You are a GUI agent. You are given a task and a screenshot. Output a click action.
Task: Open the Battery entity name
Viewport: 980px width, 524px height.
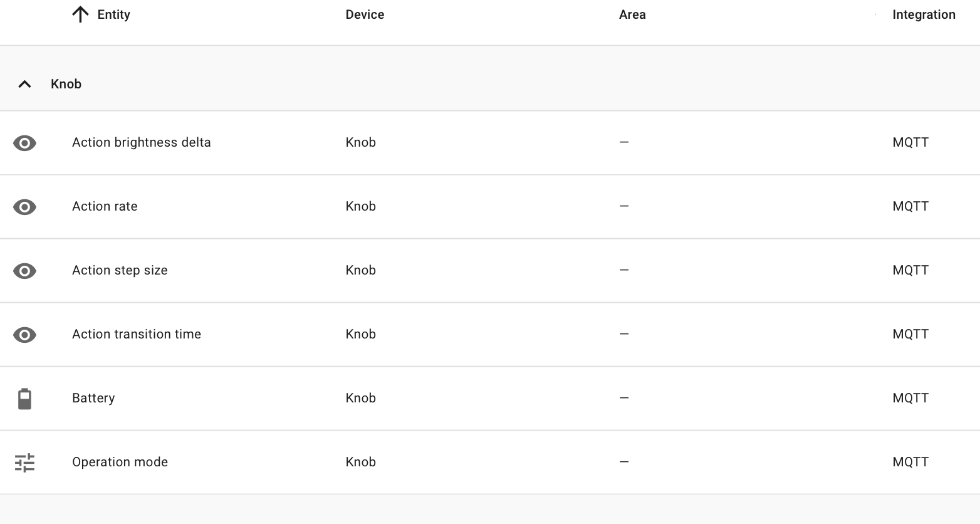pos(93,398)
